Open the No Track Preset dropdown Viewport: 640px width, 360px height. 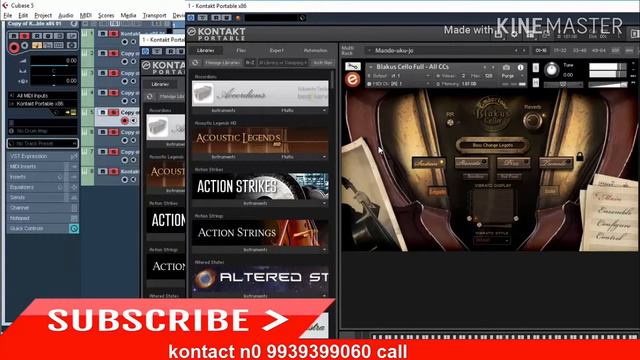42,144
